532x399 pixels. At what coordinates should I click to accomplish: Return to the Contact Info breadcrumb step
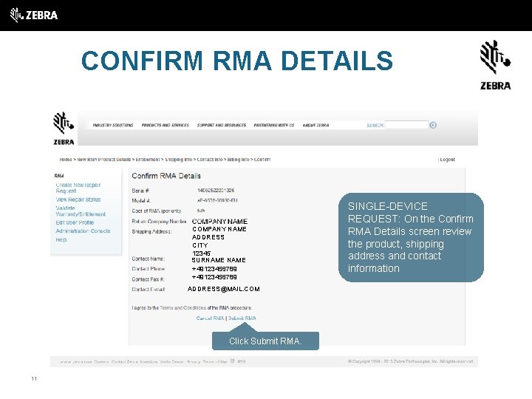210,160
